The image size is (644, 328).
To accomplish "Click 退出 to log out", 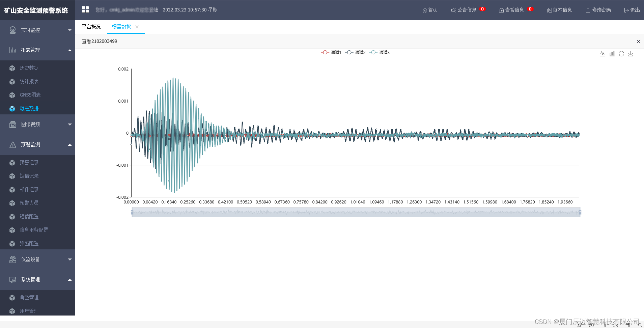I will pos(632,10).
